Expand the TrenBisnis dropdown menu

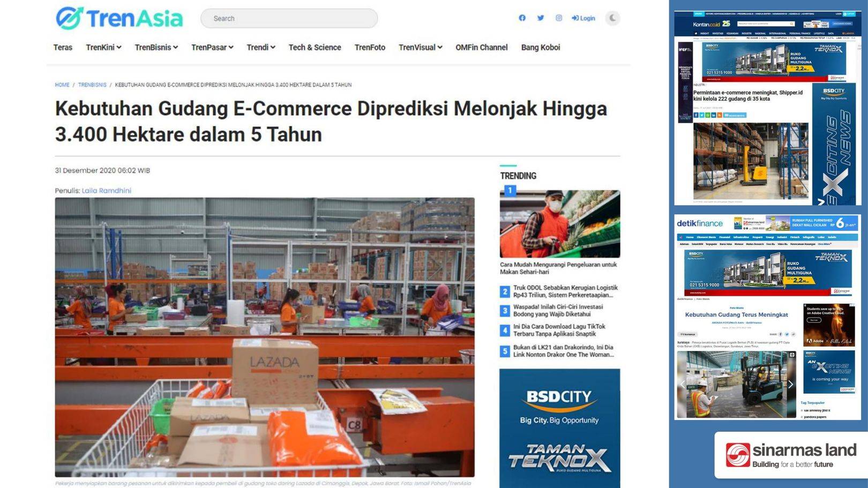click(x=156, y=47)
